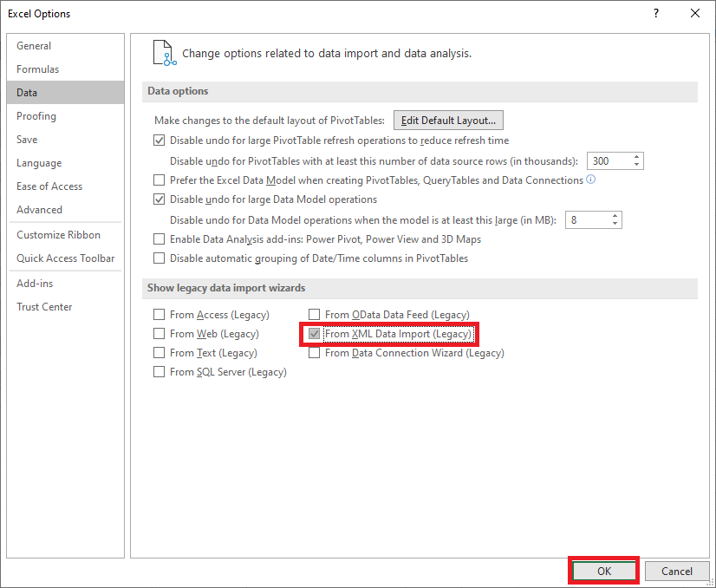
Task: Open Ease of Access options
Action: coord(65,186)
